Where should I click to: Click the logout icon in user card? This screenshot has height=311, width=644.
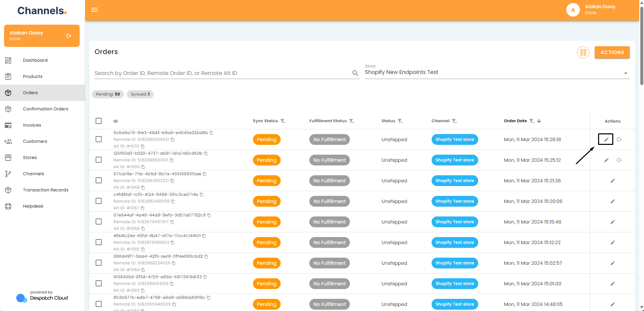[x=69, y=36]
